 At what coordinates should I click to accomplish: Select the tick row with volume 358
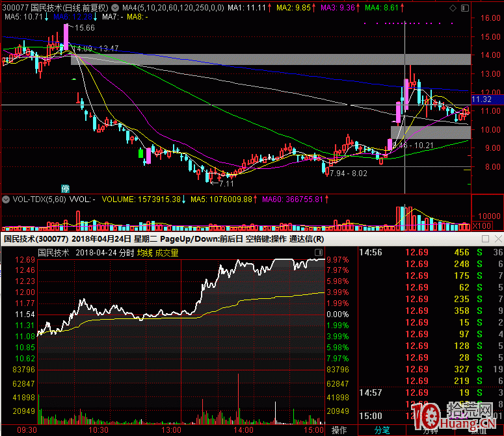point(431,311)
